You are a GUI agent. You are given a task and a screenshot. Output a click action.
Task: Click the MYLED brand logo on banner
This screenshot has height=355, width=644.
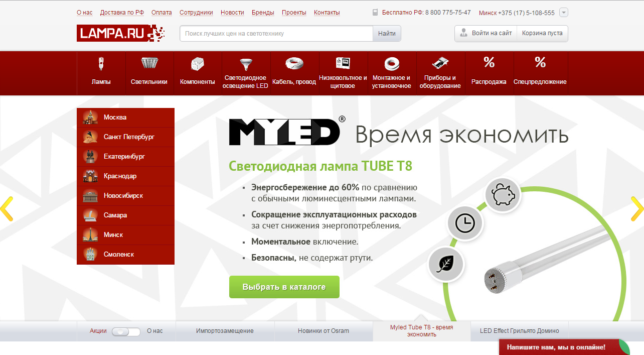click(x=287, y=131)
